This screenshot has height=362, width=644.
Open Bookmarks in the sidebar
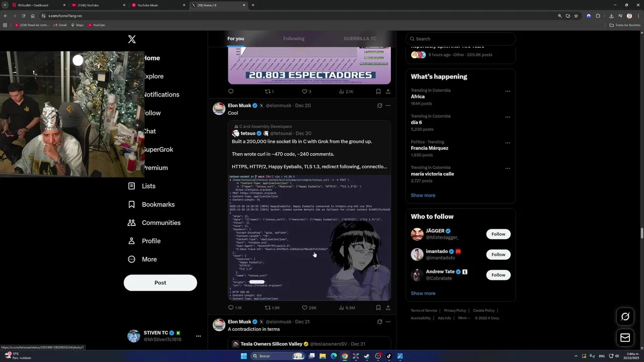tap(151, 205)
